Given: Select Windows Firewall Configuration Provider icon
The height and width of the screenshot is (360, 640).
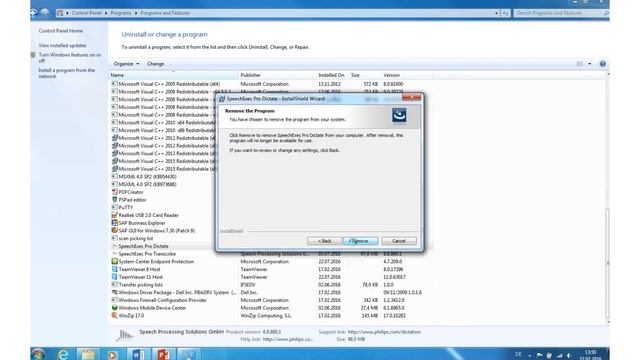Looking at the screenshot, I should 115,300.
